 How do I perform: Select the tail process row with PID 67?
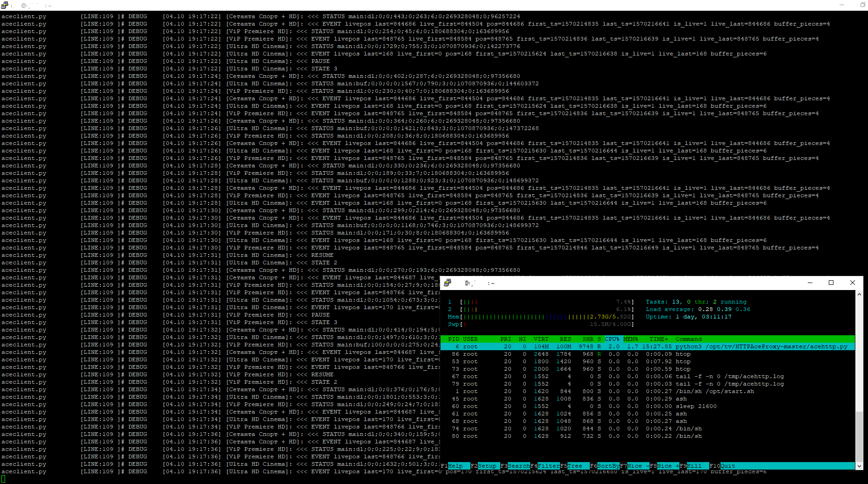pos(648,376)
